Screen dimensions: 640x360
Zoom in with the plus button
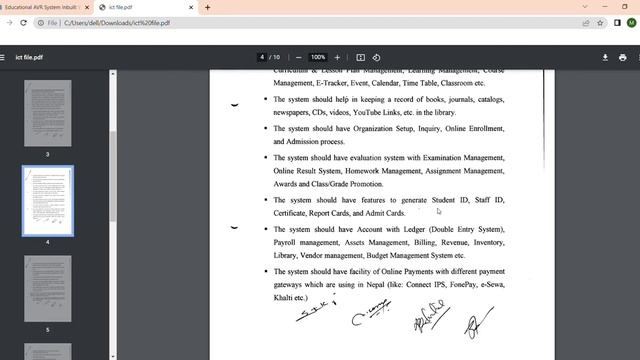[x=337, y=58]
